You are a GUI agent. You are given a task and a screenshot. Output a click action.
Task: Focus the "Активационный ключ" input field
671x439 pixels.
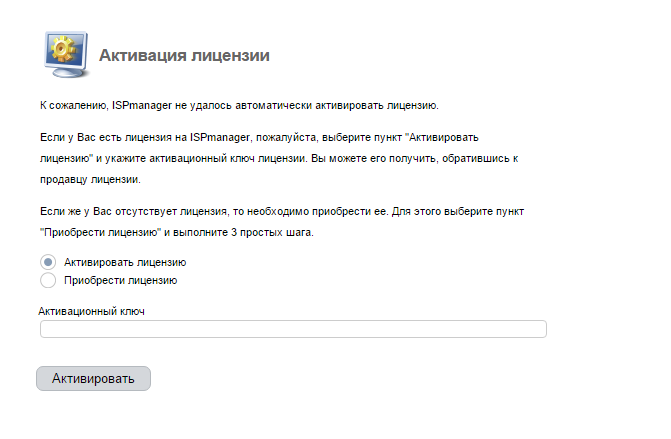pyautogui.click(x=293, y=329)
